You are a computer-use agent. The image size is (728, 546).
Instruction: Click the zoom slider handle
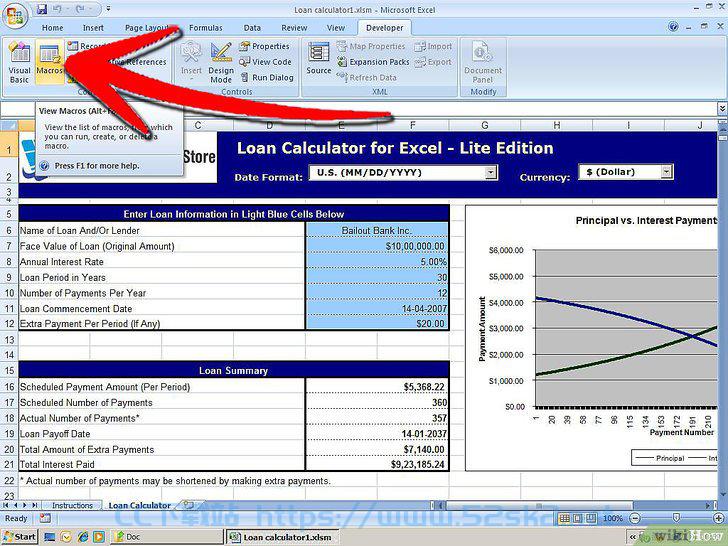tap(676, 518)
